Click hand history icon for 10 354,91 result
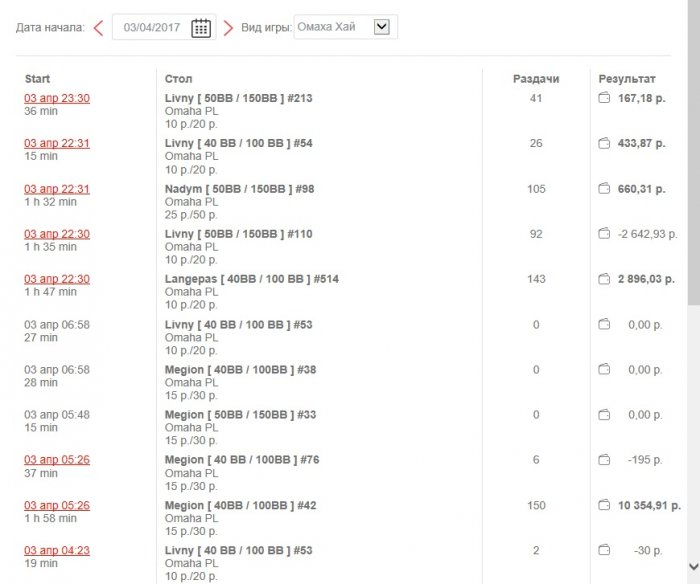The width and height of the screenshot is (700, 584). [604, 505]
